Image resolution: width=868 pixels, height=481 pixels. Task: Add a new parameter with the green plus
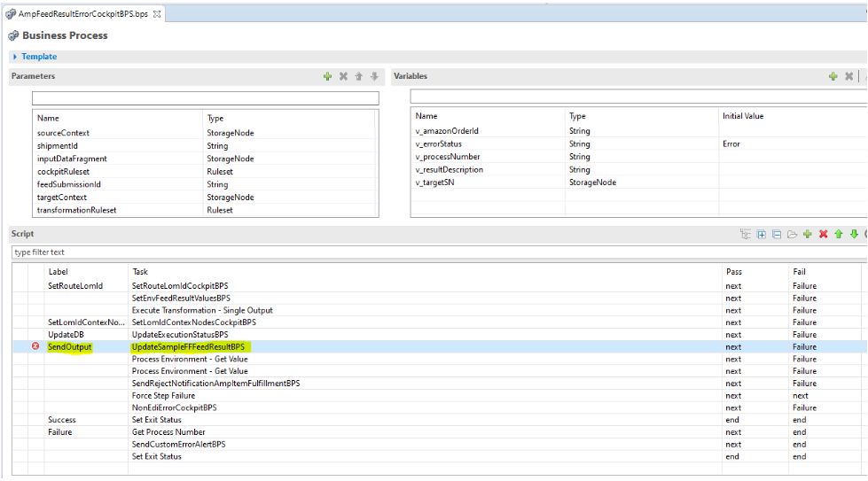(328, 76)
